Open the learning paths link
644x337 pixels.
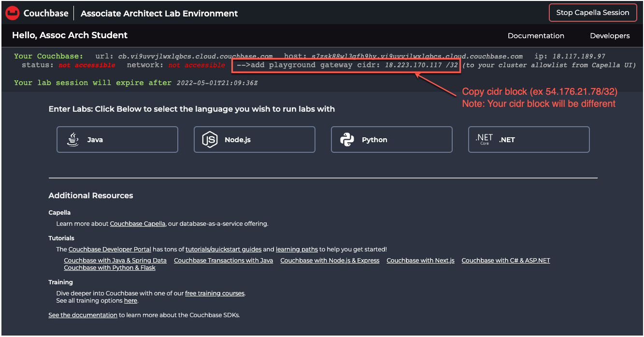297,249
